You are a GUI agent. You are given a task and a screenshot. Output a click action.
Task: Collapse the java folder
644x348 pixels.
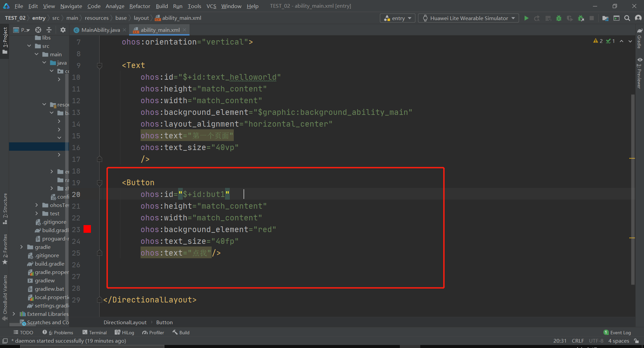click(x=44, y=63)
